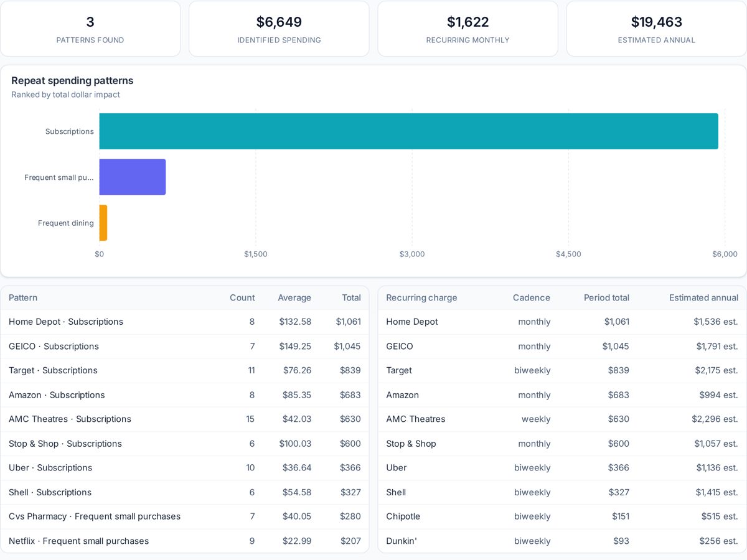
Task: Click the Recurring charge column header
Action: pyautogui.click(x=421, y=297)
